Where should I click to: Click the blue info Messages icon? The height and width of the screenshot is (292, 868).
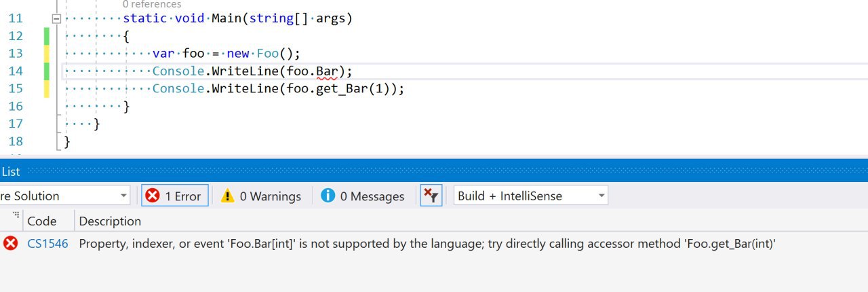click(328, 196)
